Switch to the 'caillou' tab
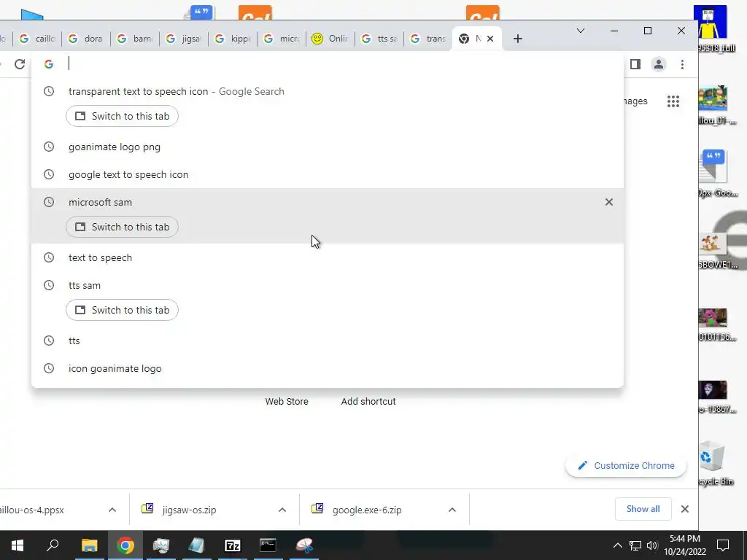The image size is (747, 560). [38, 39]
